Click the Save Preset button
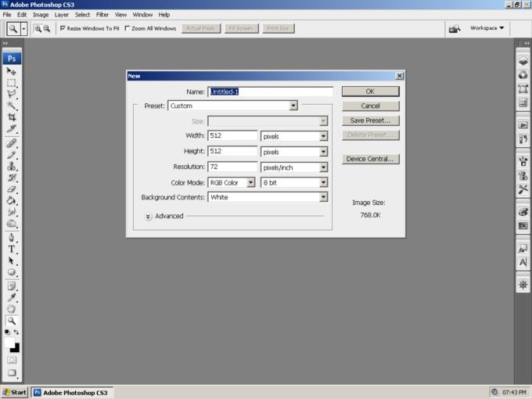This screenshot has width=532, height=399. pyautogui.click(x=370, y=120)
